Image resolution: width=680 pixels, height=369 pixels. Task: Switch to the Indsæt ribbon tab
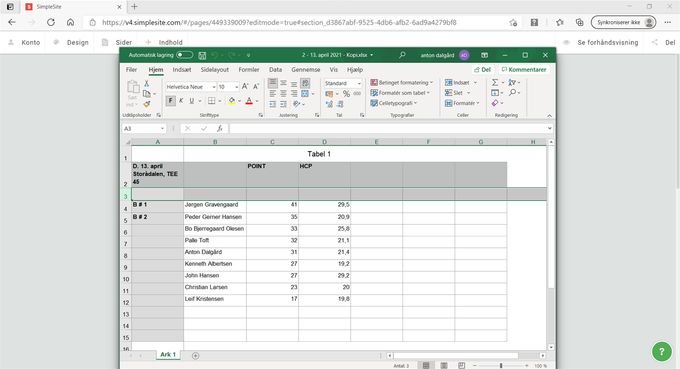[x=182, y=69]
